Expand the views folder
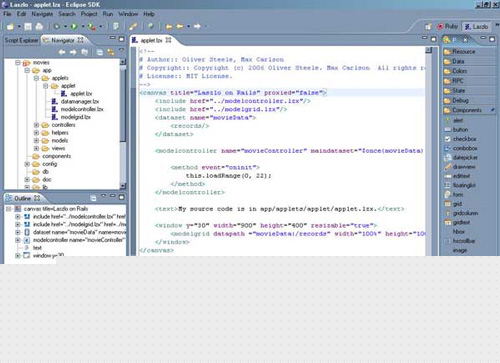Image resolution: width=500 pixels, height=363 pixels. click(x=37, y=148)
